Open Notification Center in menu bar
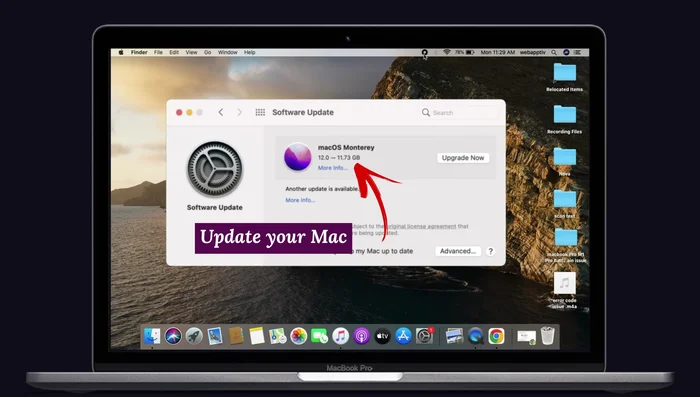 tap(578, 52)
